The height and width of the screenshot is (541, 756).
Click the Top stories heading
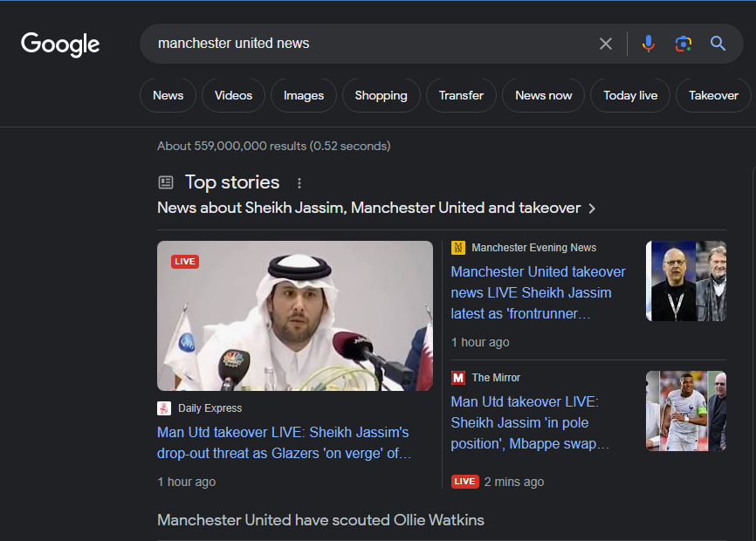[x=232, y=182]
